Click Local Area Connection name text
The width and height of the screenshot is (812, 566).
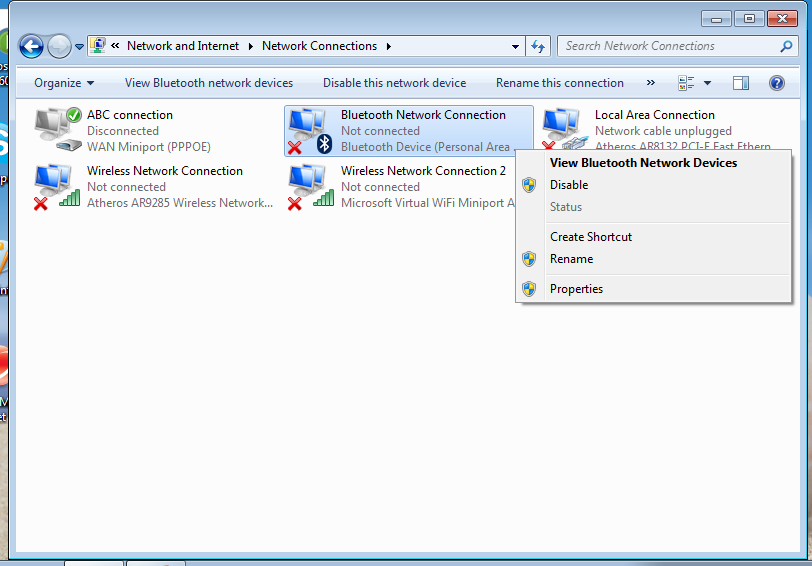tap(655, 115)
